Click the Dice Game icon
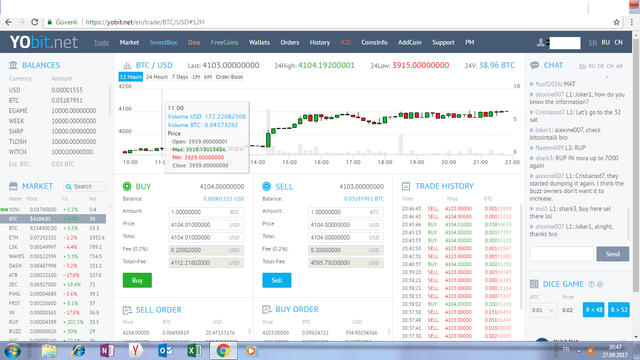 [x=534, y=284]
